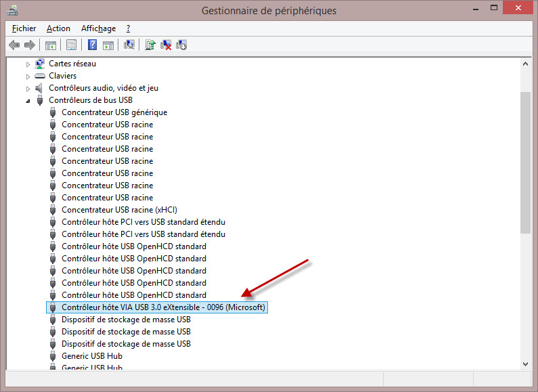Screen dimensions: 538x392
Task: Click the Forward arrow toolbar button
Action: (x=29, y=45)
